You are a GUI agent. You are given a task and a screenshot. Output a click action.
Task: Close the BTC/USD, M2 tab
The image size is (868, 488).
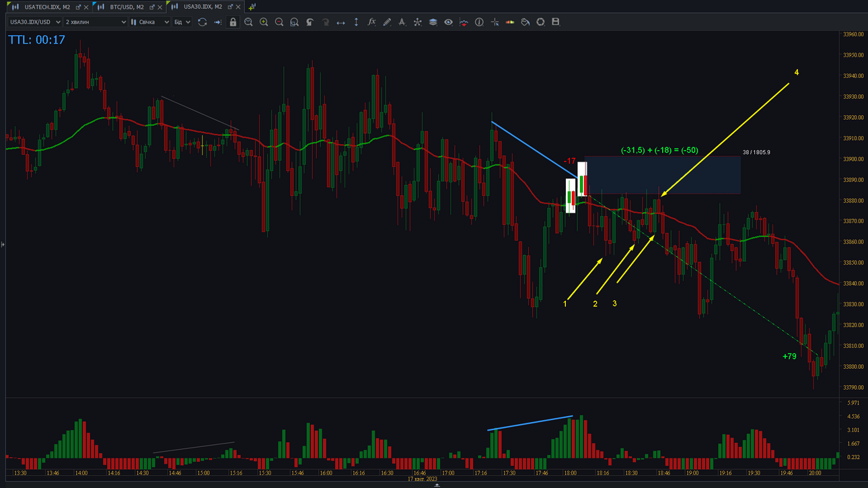coord(160,7)
